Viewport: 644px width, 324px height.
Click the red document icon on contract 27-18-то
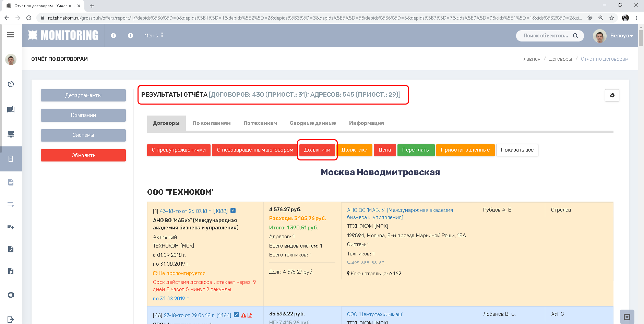click(250, 315)
